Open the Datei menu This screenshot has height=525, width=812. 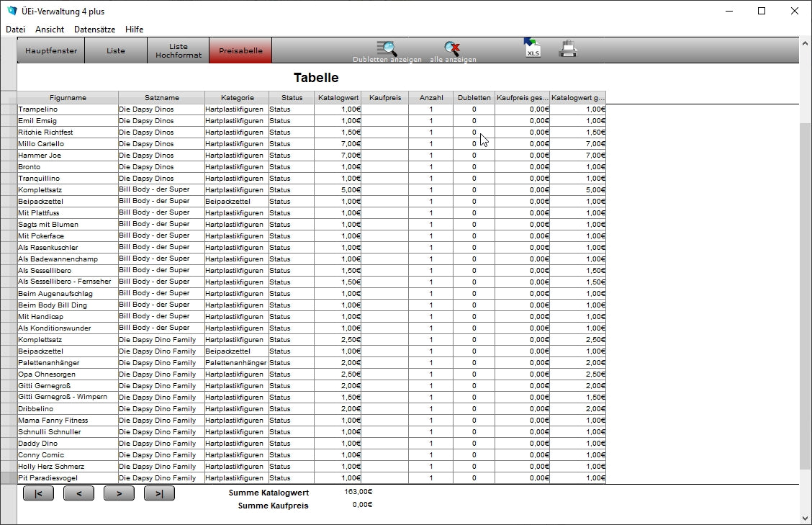tap(15, 30)
